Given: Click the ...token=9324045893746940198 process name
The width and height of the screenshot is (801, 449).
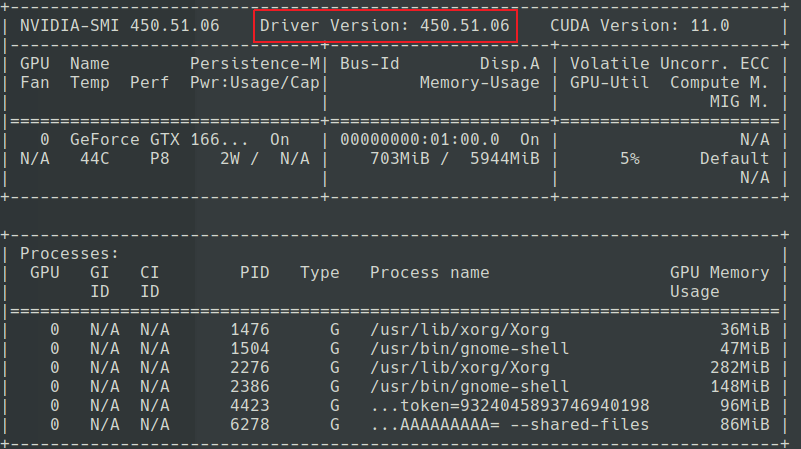Looking at the screenshot, I should [510, 406].
